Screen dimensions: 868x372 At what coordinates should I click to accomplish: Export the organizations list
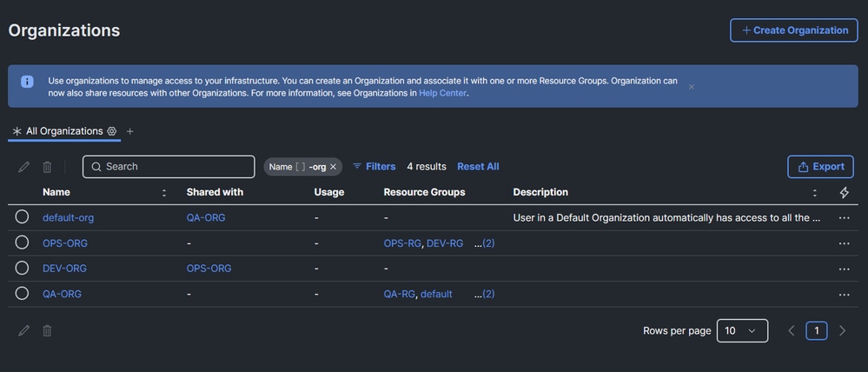click(x=822, y=167)
